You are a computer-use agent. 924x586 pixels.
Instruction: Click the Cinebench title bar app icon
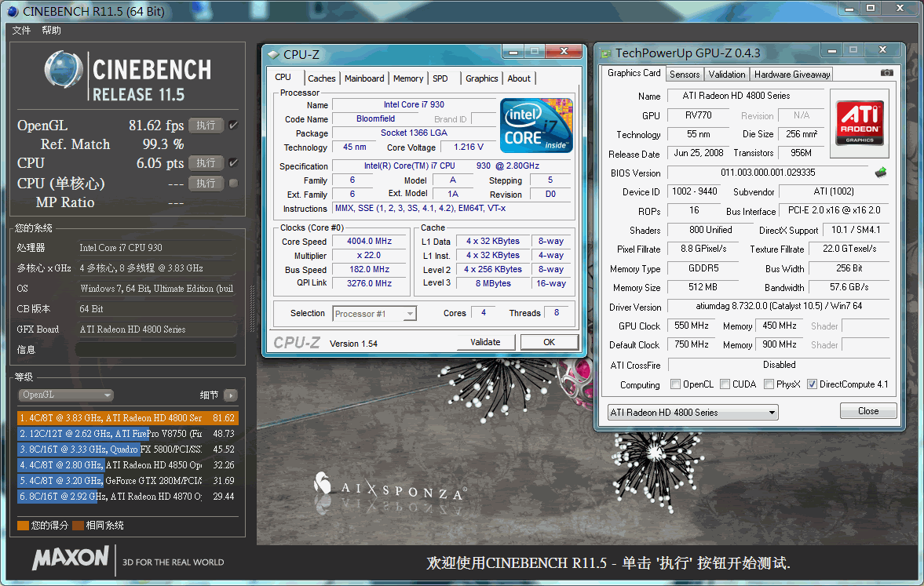click(13, 11)
